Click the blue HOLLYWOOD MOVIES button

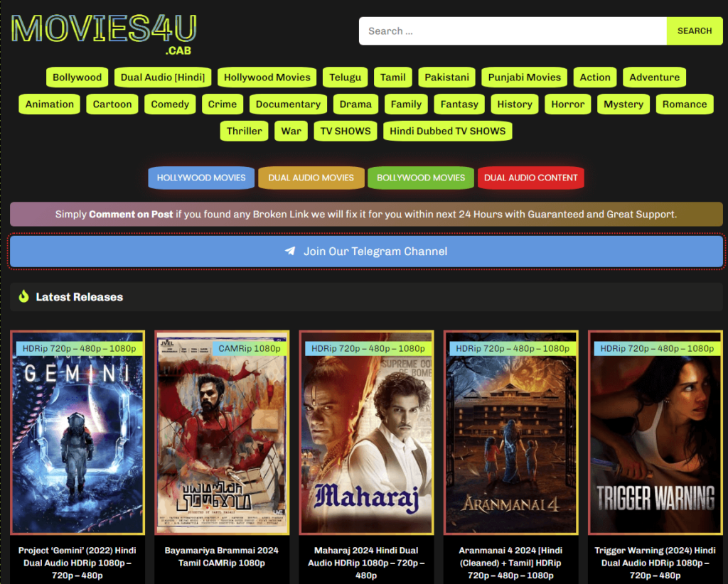tap(201, 178)
